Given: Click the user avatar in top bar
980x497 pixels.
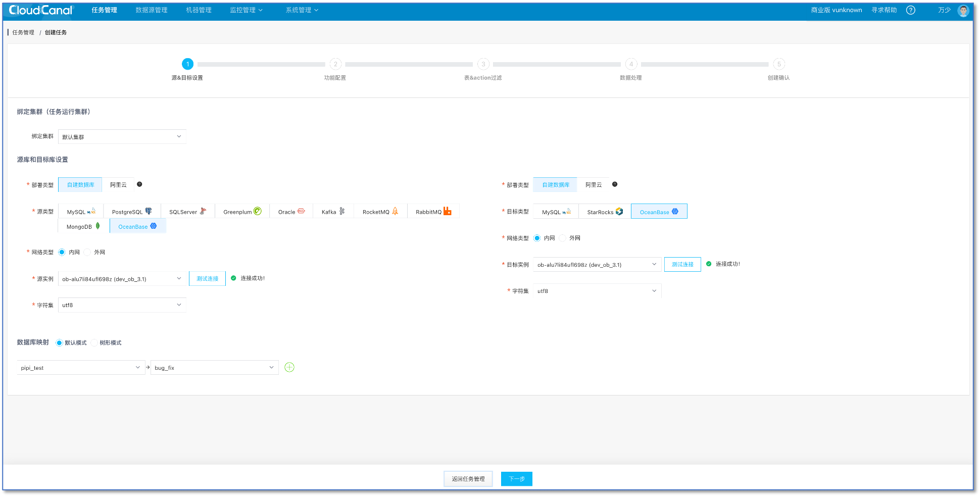Looking at the screenshot, I should tap(963, 11).
